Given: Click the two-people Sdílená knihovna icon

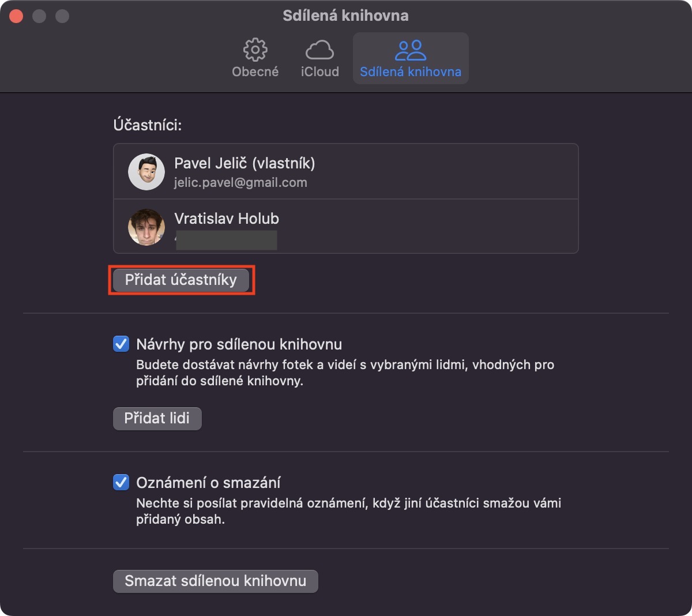Looking at the screenshot, I should click(410, 50).
